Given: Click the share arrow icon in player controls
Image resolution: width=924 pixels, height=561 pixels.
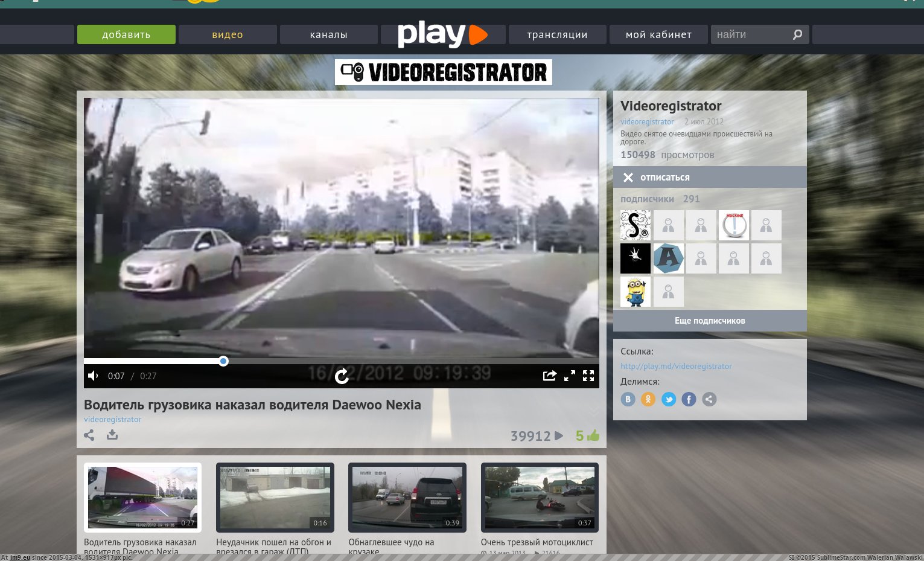Looking at the screenshot, I should 549,376.
